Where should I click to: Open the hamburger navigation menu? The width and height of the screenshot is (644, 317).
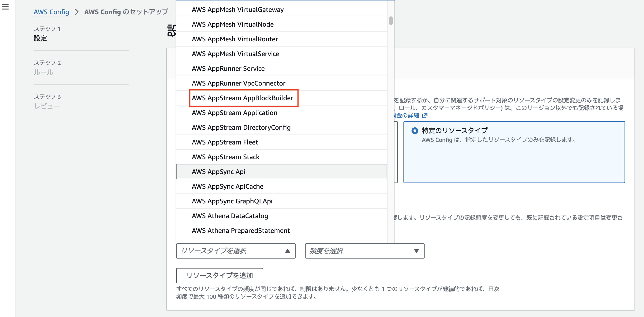coord(5,7)
